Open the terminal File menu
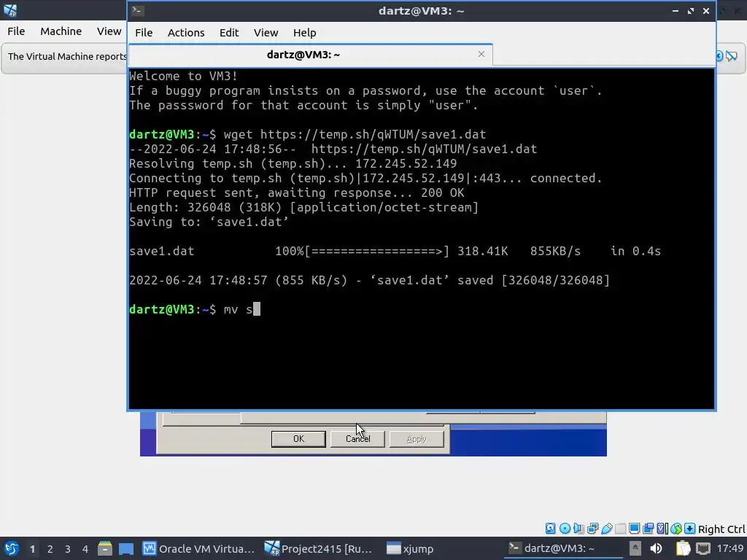The image size is (747, 560). point(144,32)
